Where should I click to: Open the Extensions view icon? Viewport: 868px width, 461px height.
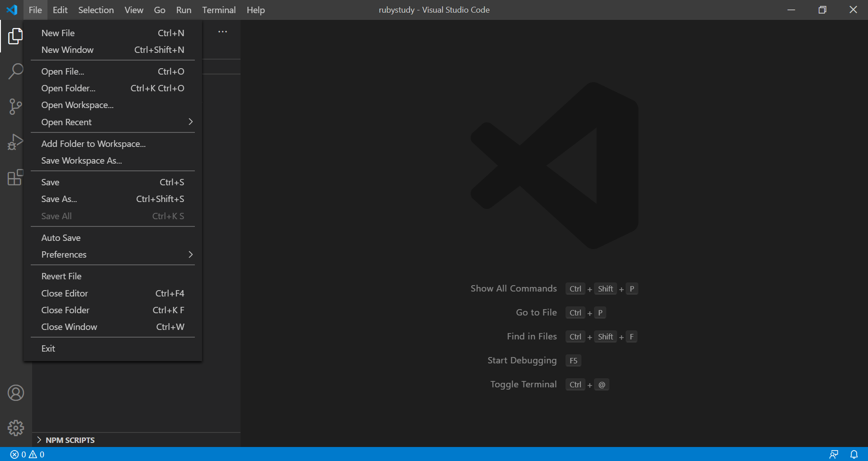click(15, 177)
